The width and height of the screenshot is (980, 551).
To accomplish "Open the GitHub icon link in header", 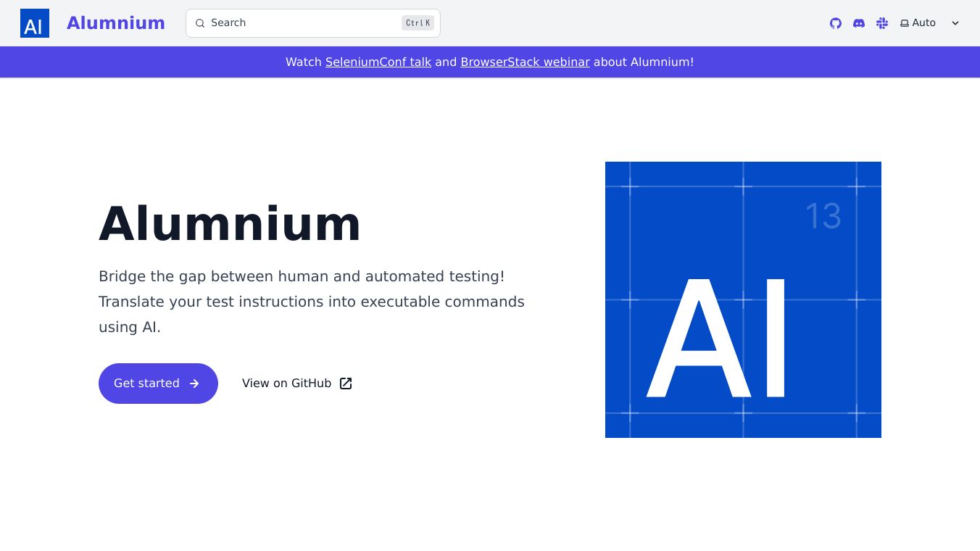I will pos(836,23).
